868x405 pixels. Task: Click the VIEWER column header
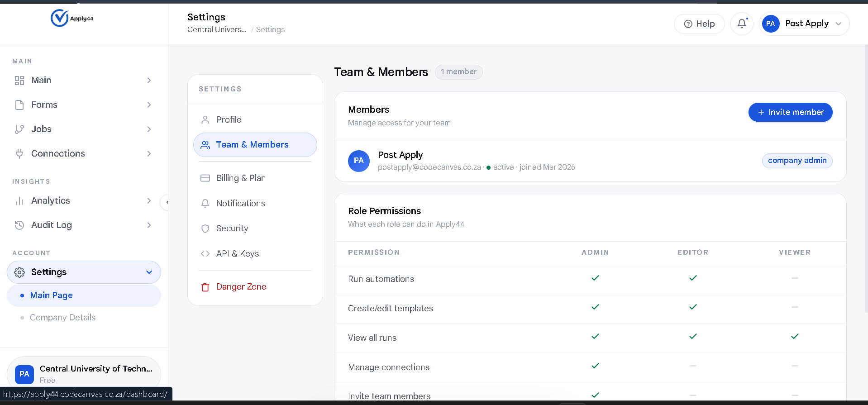(795, 253)
